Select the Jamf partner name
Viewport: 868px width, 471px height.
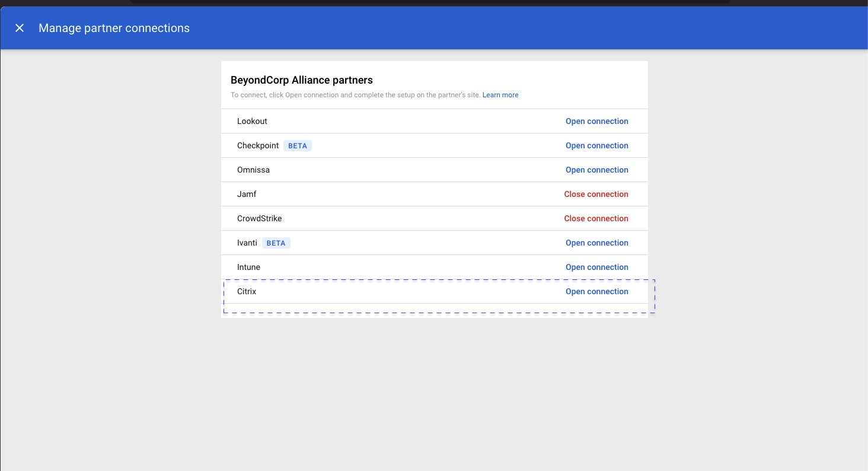click(247, 194)
